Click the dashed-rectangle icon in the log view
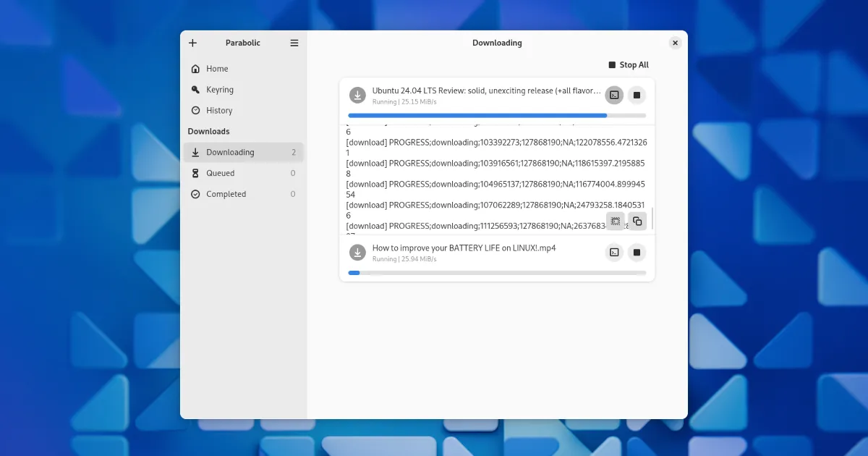 615,221
